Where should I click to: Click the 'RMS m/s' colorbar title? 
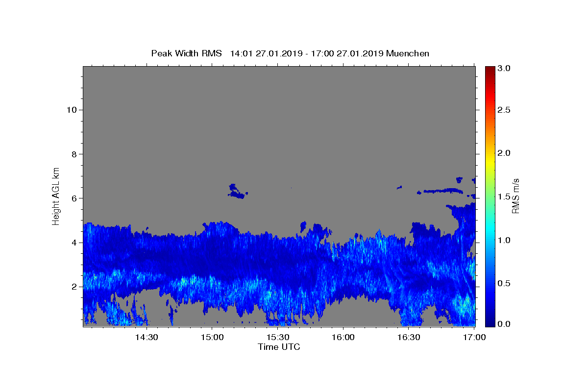coord(515,196)
